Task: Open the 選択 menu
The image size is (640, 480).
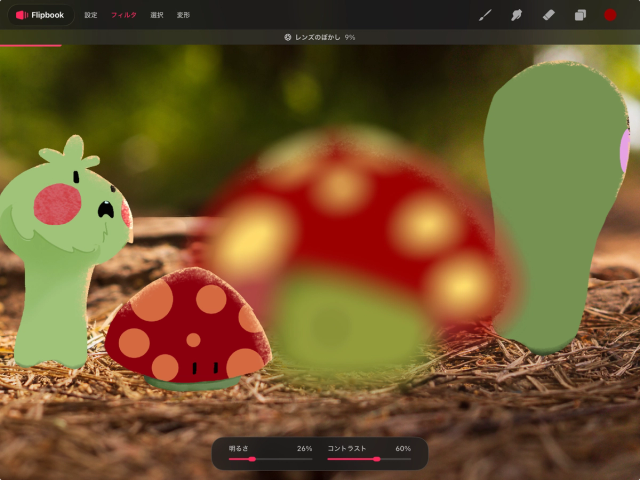Action: pyautogui.click(x=157, y=15)
